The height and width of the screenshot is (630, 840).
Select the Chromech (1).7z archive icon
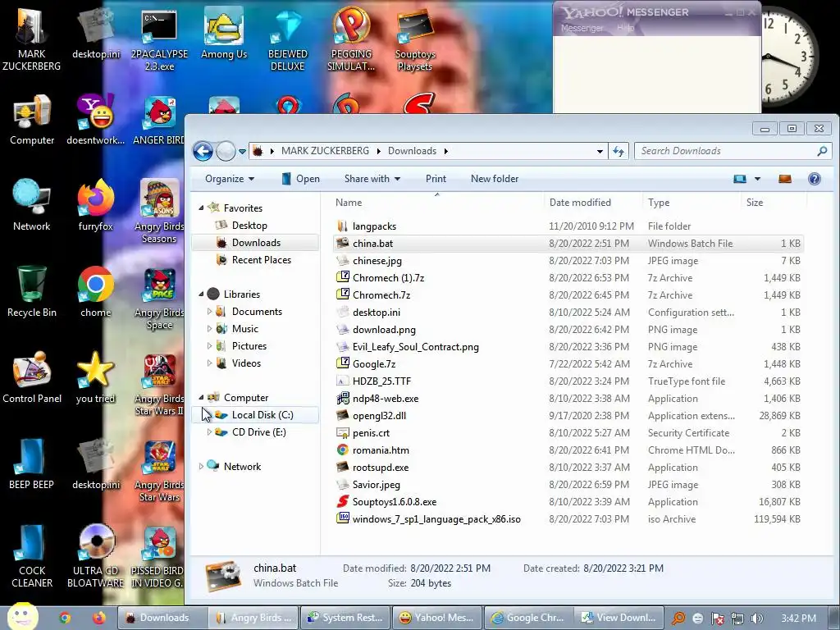click(x=342, y=277)
